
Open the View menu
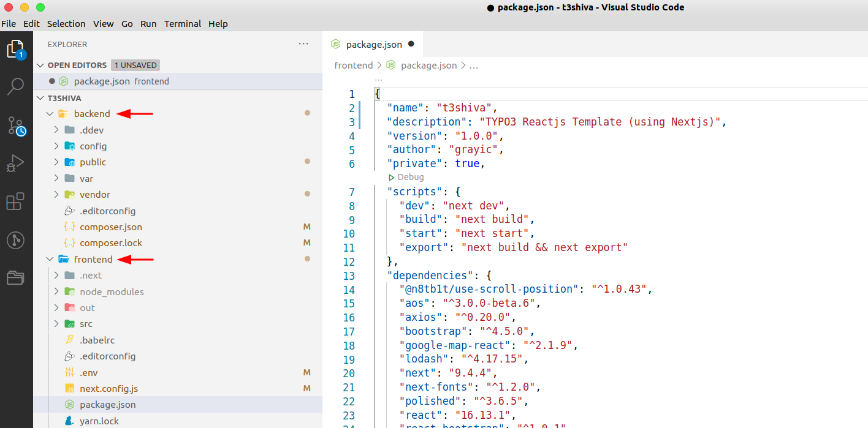[104, 24]
